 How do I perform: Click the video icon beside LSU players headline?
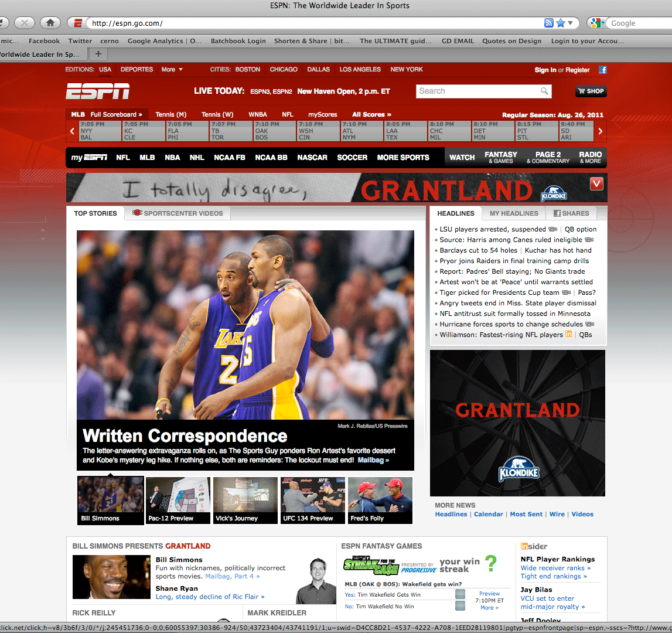(x=553, y=229)
